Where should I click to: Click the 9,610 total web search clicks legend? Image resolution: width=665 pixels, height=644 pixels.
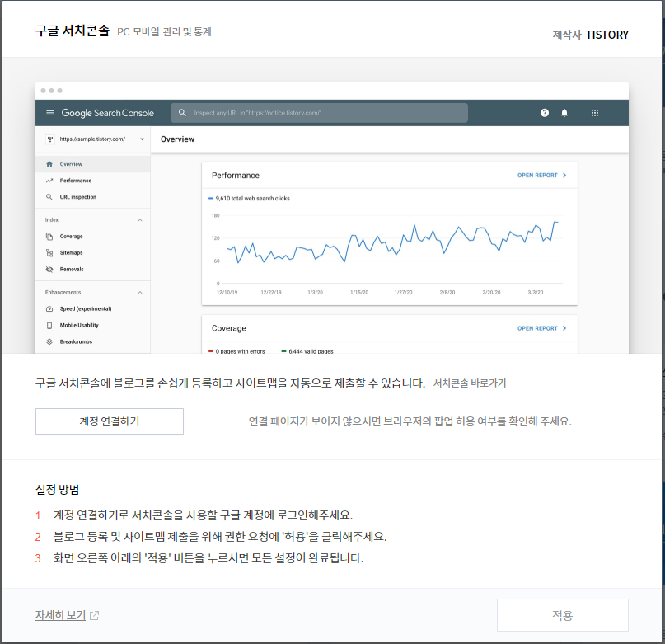(x=249, y=198)
